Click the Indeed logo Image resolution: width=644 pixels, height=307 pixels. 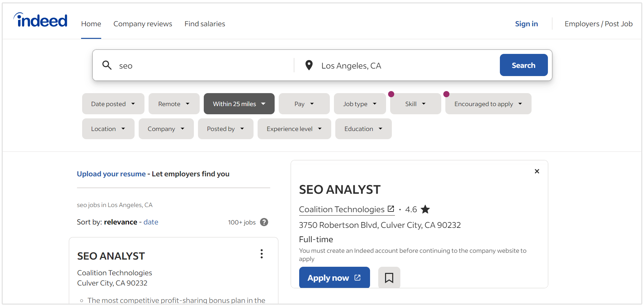pyautogui.click(x=41, y=20)
